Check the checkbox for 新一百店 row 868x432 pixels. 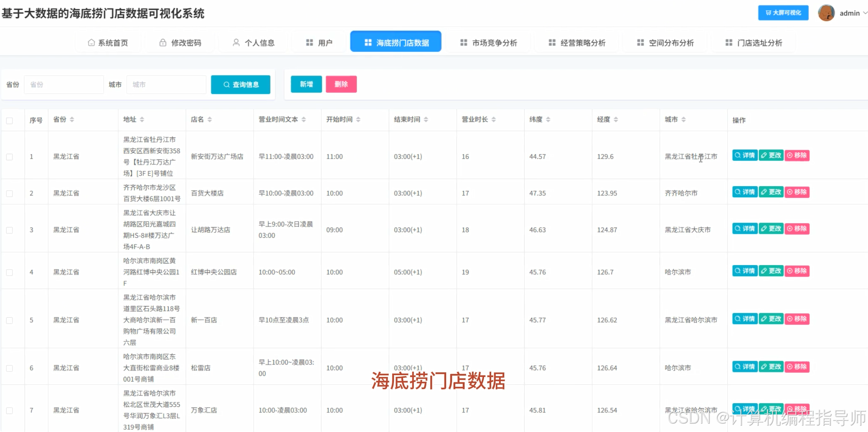click(10, 320)
